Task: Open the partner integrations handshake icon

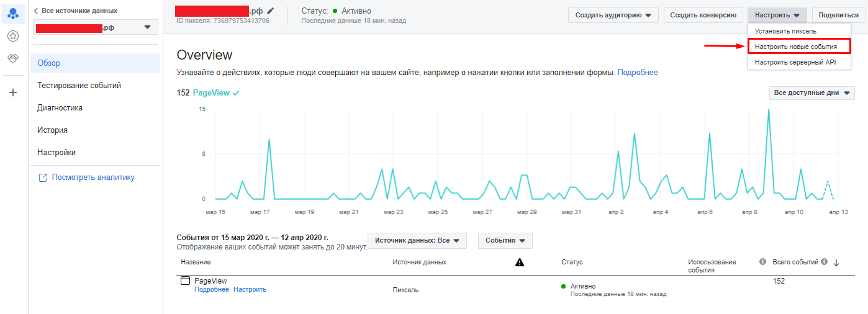Action: (x=13, y=58)
